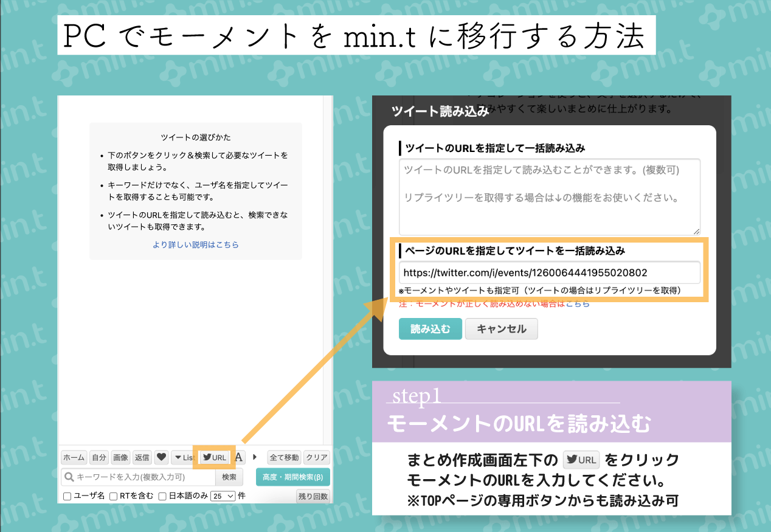Screen dimensions: 771x532
Task: Click the 検索 search button
Action: click(x=229, y=477)
